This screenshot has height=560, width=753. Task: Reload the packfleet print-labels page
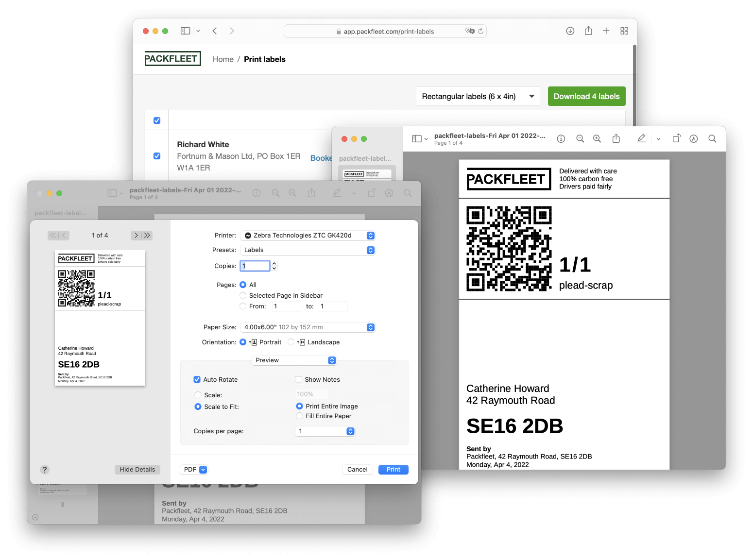[x=481, y=31]
